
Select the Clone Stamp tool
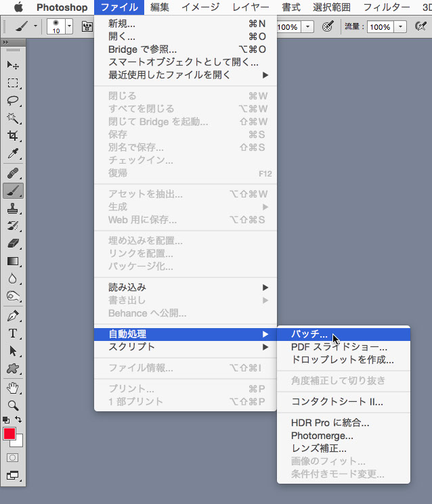point(13,208)
